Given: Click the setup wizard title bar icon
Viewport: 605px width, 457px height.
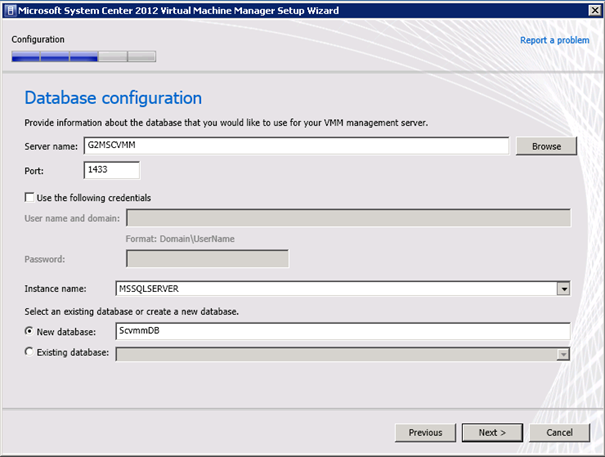Looking at the screenshot, I should point(10,10).
